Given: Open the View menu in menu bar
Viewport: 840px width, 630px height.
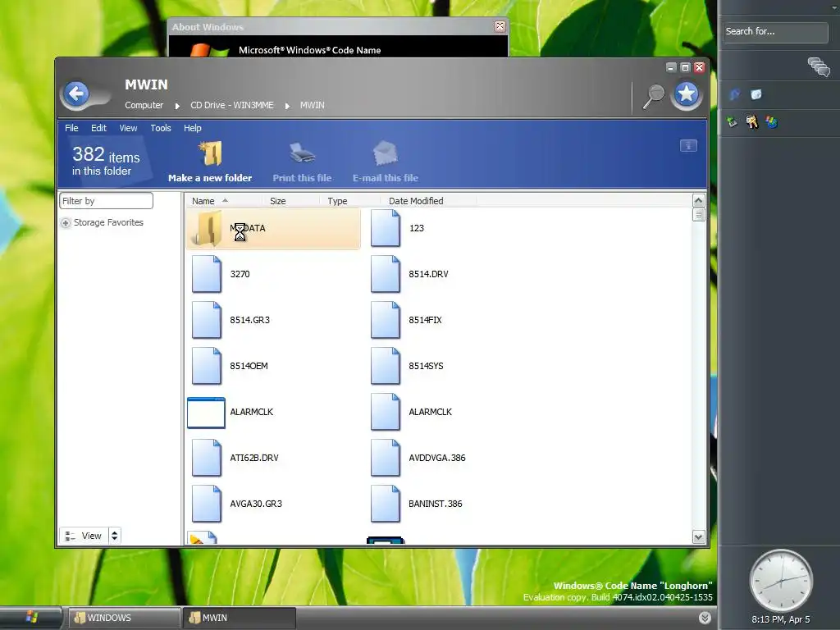Looking at the screenshot, I should coord(128,128).
